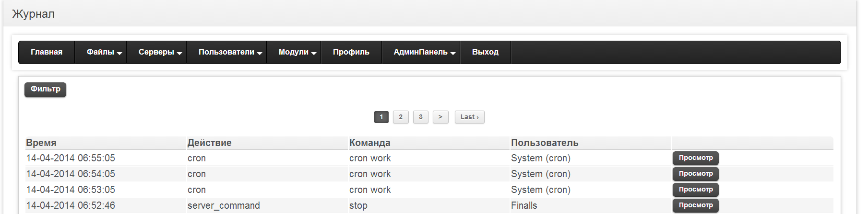Screen dimensions: 868x214
Task: Expand the Файлы dropdown menu
Action: (104, 52)
